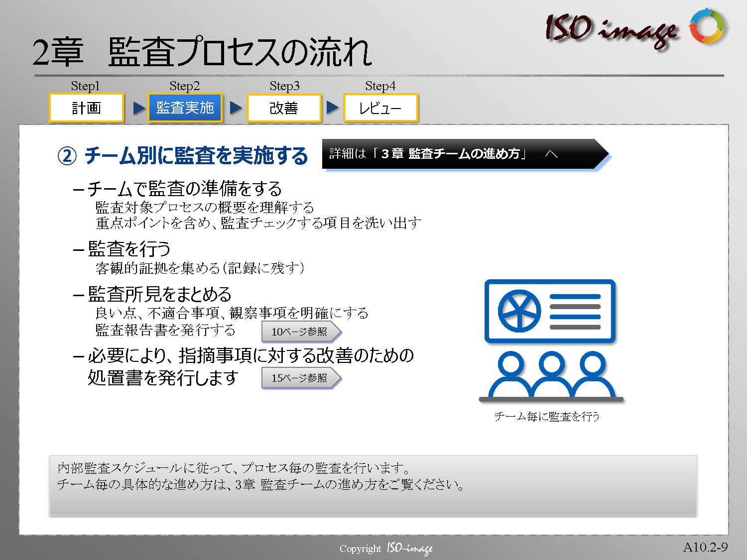This screenshot has height=560, width=747.
Task: Click the circled number 2 heading marker
Action: click(x=67, y=156)
